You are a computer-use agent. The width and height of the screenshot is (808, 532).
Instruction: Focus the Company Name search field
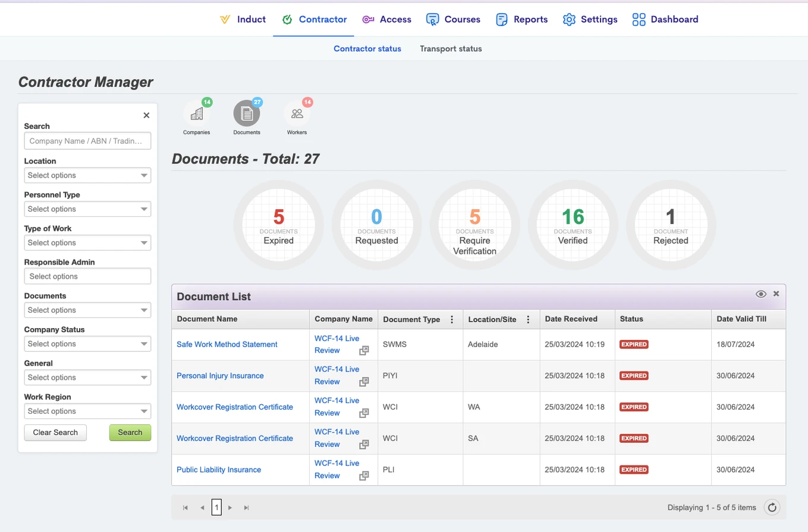pos(87,141)
